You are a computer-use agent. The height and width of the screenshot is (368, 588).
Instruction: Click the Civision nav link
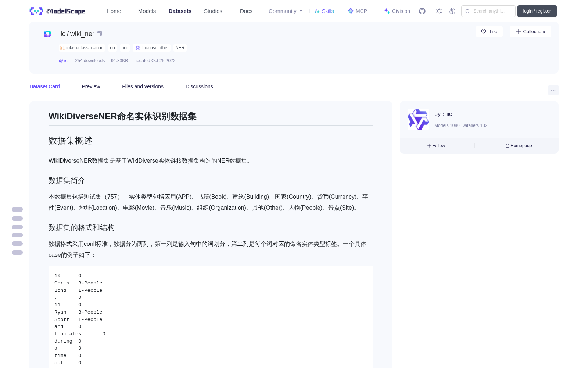[397, 11]
